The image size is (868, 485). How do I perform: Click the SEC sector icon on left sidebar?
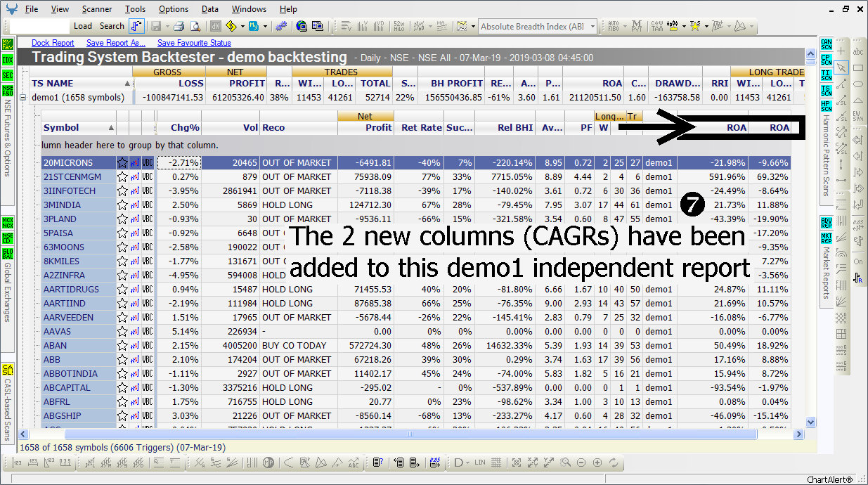click(x=8, y=75)
